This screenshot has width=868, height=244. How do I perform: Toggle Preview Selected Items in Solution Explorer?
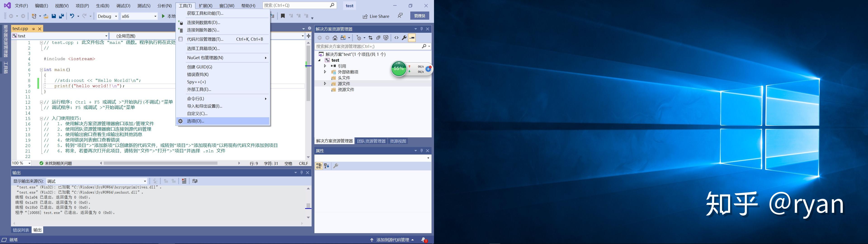412,38
